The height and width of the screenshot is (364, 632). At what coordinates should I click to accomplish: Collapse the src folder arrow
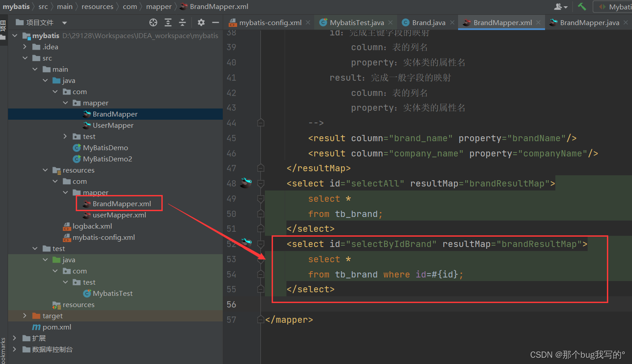point(25,58)
